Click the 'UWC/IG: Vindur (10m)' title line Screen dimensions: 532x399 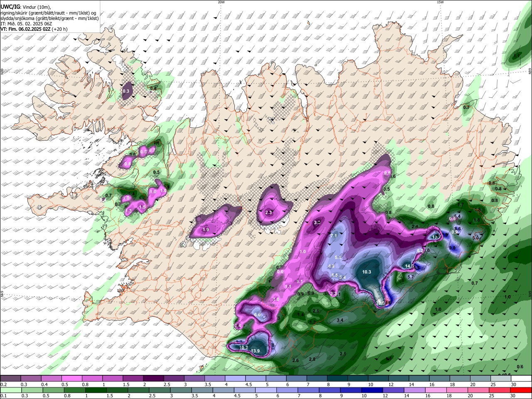click(x=25, y=7)
